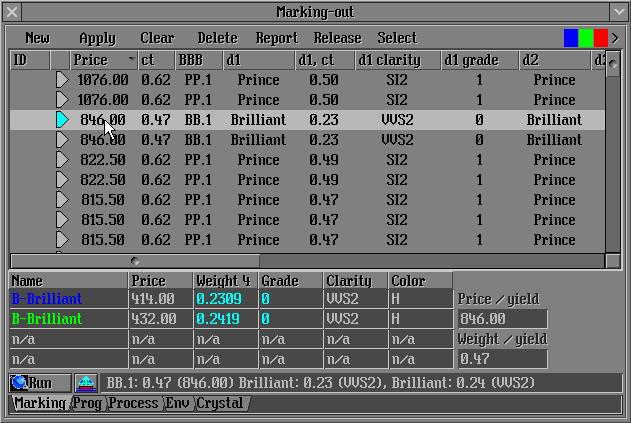Expand the toolbar with the right chevron arrow
This screenshot has width=631, height=423.
click(616, 38)
